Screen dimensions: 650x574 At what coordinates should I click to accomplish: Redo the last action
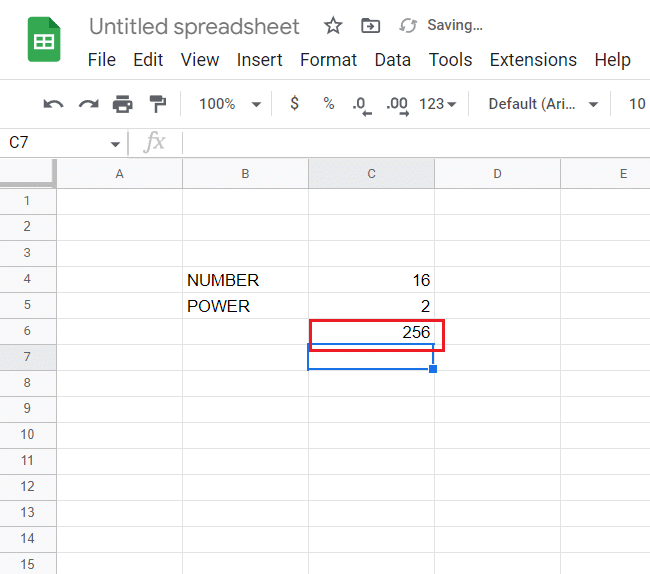(x=89, y=104)
